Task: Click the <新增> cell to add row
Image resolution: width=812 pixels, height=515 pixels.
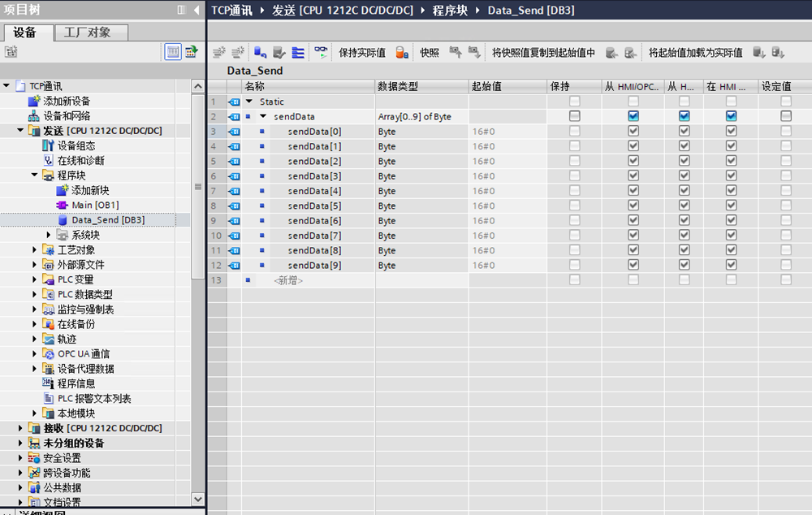Action: (x=288, y=280)
